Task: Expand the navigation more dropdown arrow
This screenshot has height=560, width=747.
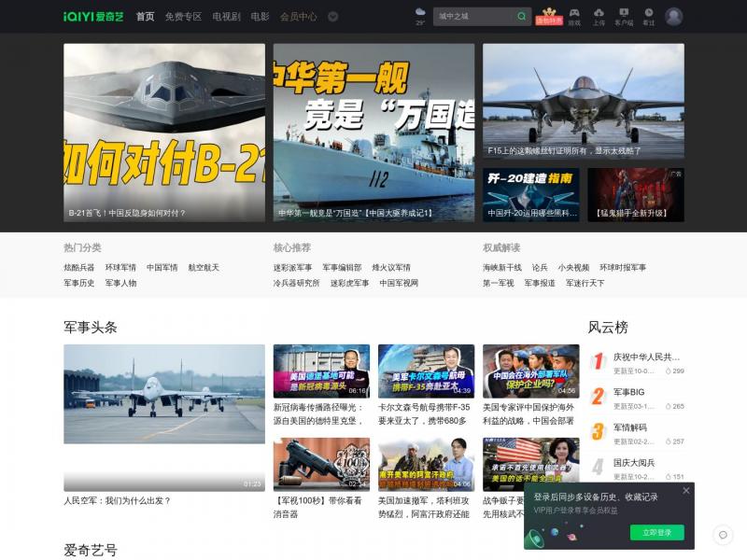Action: tap(333, 17)
